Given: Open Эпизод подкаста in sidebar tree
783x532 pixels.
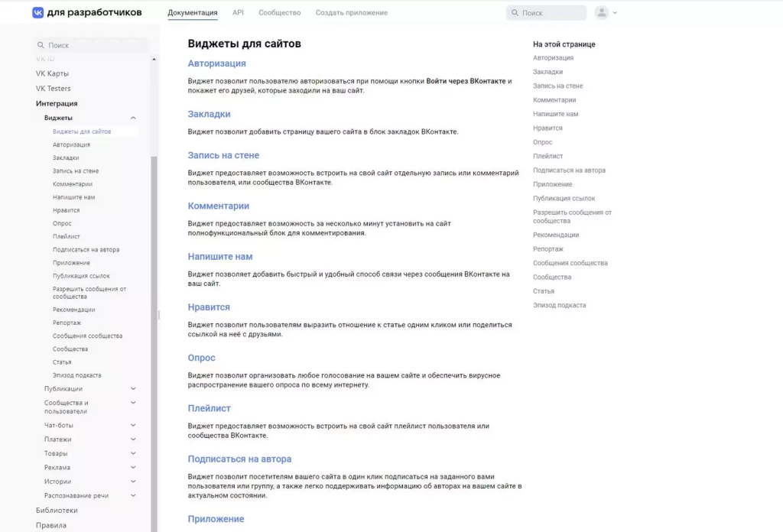Looking at the screenshot, I should (77, 375).
